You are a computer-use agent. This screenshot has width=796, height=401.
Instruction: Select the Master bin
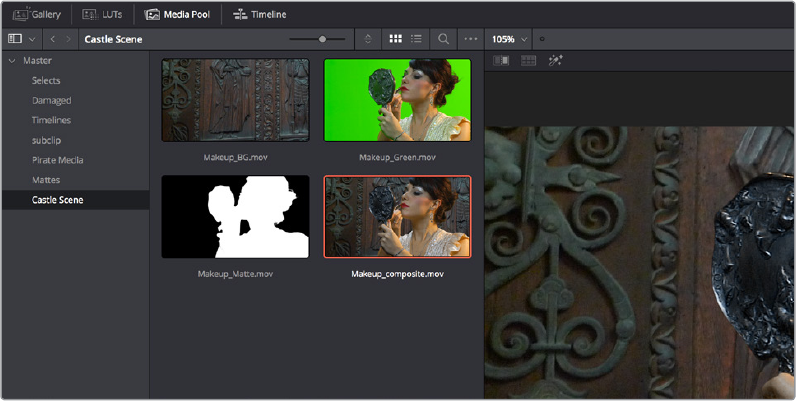38,60
